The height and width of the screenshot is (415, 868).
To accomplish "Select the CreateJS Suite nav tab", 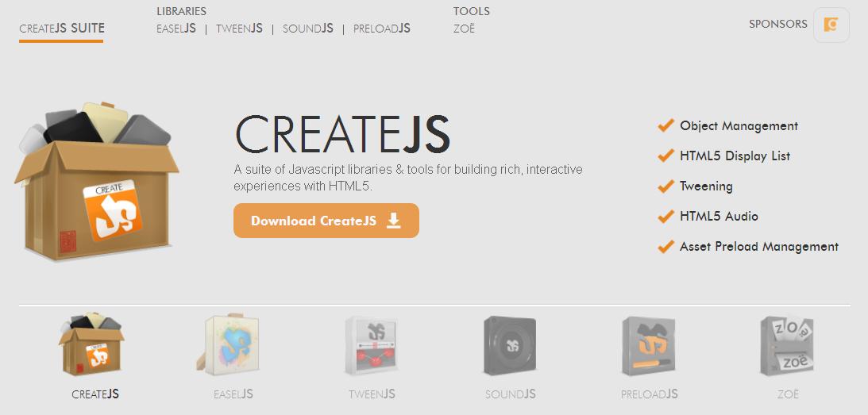I will pyautogui.click(x=62, y=29).
